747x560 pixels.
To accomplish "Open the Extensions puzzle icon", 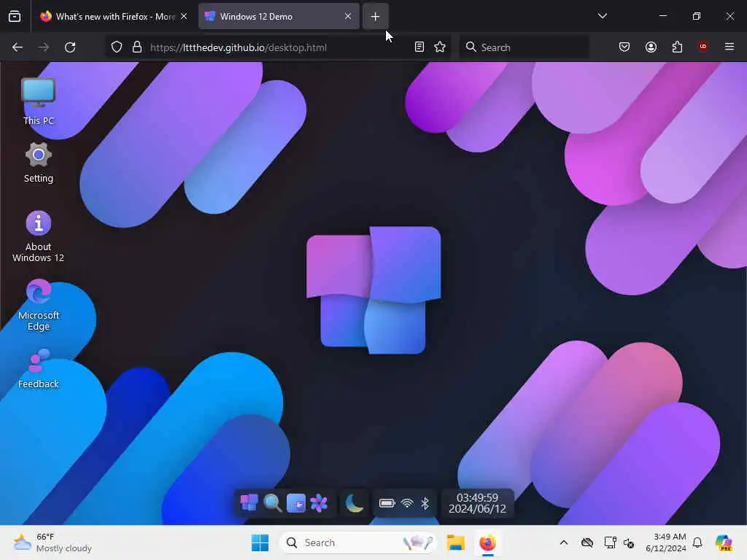I will point(677,47).
